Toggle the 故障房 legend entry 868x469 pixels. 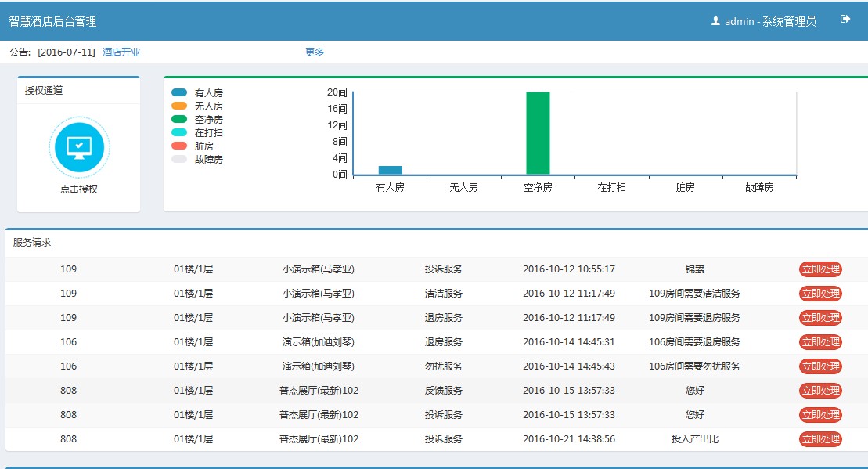197,159
